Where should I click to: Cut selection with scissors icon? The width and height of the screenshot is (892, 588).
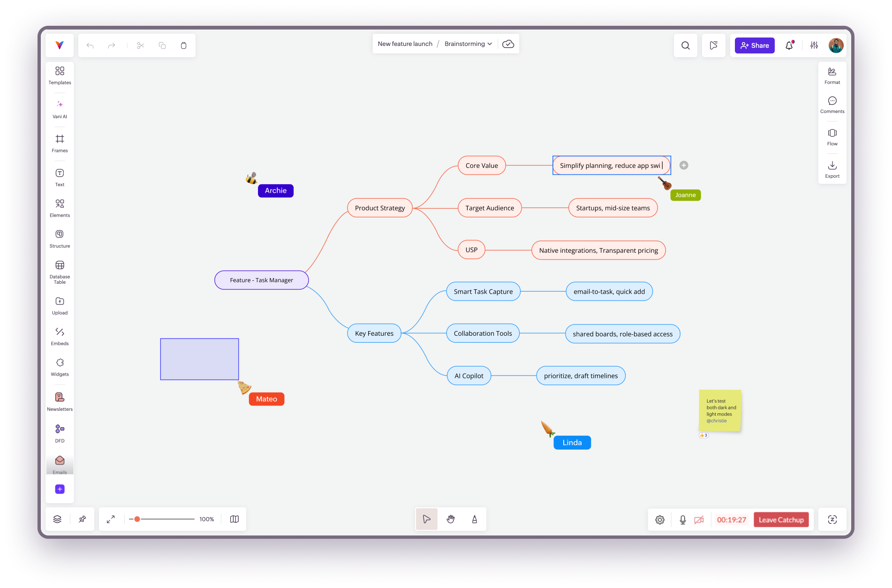click(x=141, y=45)
